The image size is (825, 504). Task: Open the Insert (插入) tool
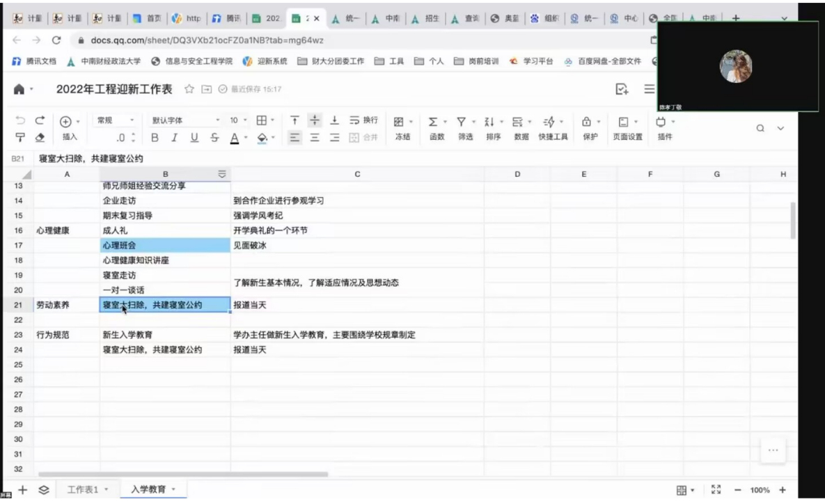click(x=70, y=128)
